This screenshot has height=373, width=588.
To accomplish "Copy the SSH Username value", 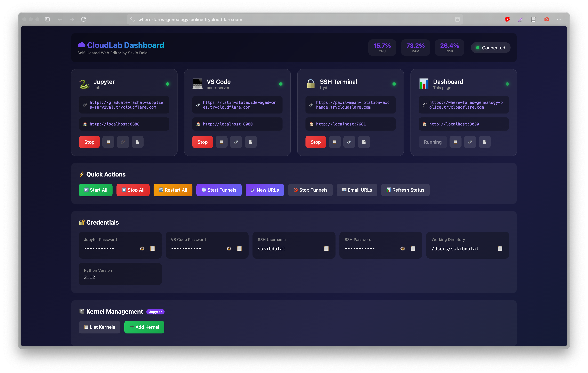I will click(x=326, y=249).
